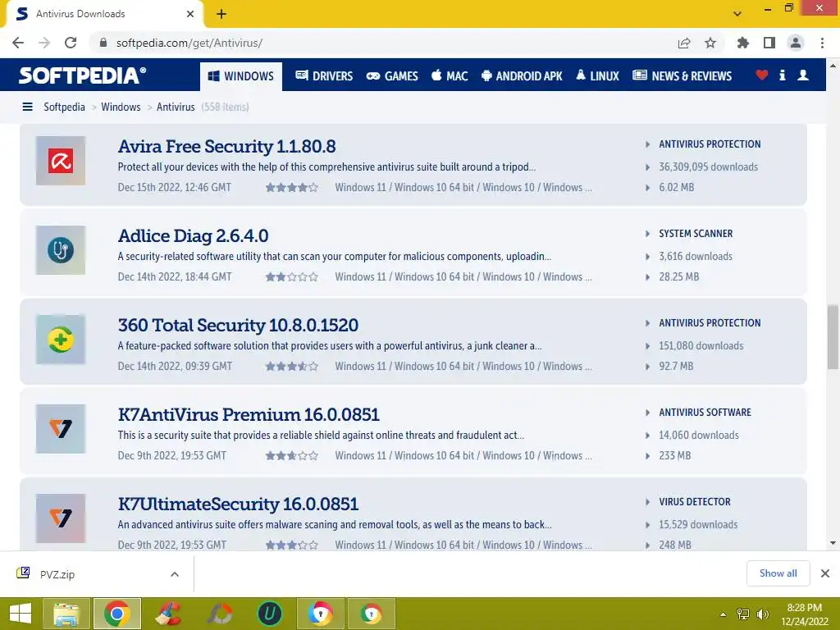Open the hamburger menu beside Softpedia breadcrumb
Screen dimensions: 840x630
tap(27, 107)
